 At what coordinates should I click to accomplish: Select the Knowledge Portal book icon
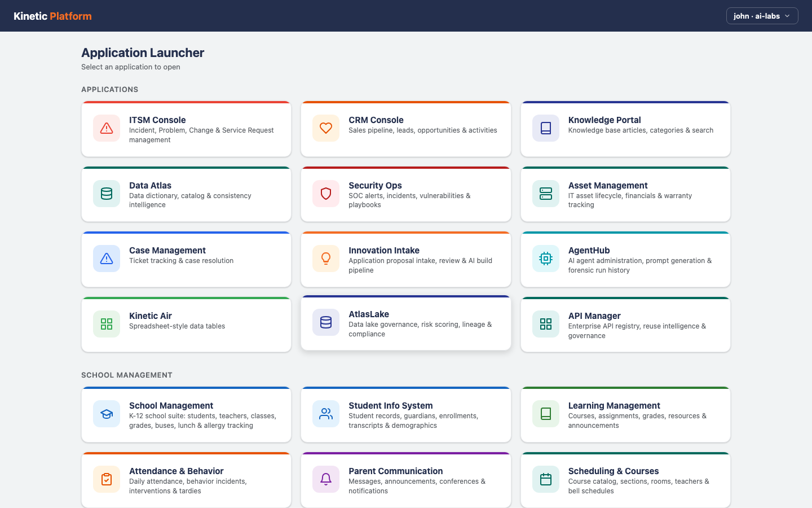point(545,128)
